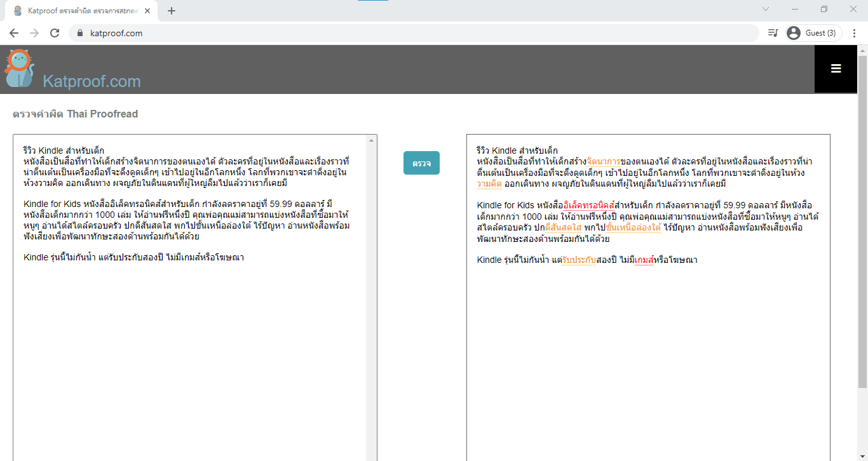Click 'รีวิว Kindle สำหรับเด็ก' in the result panel
Viewport: 868px width, 461px height.
point(517,150)
